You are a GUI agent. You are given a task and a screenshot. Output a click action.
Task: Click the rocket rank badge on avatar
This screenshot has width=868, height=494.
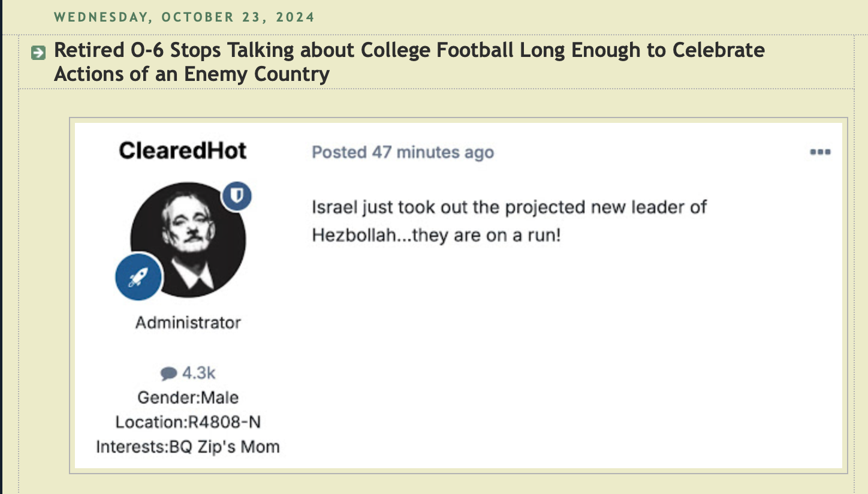pos(138,277)
